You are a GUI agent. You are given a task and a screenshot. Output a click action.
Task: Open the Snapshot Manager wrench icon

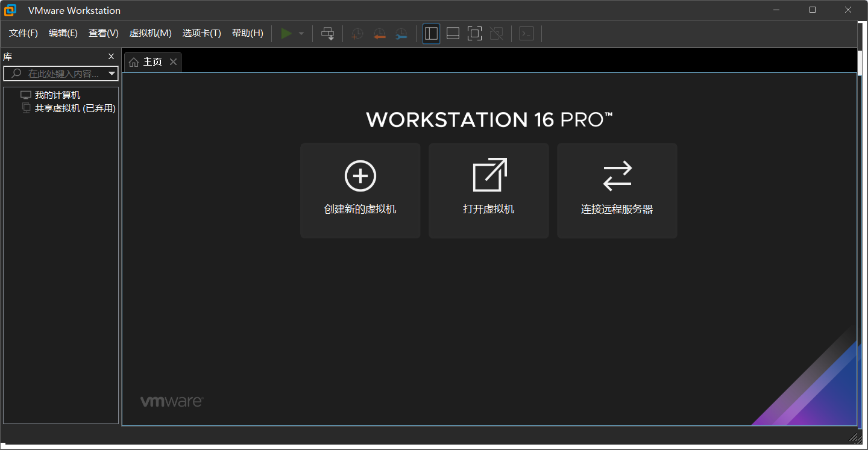[401, 34]
